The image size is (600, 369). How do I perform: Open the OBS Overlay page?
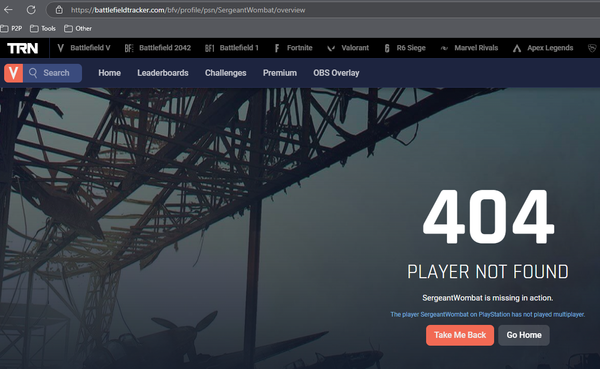click(336, 73)
